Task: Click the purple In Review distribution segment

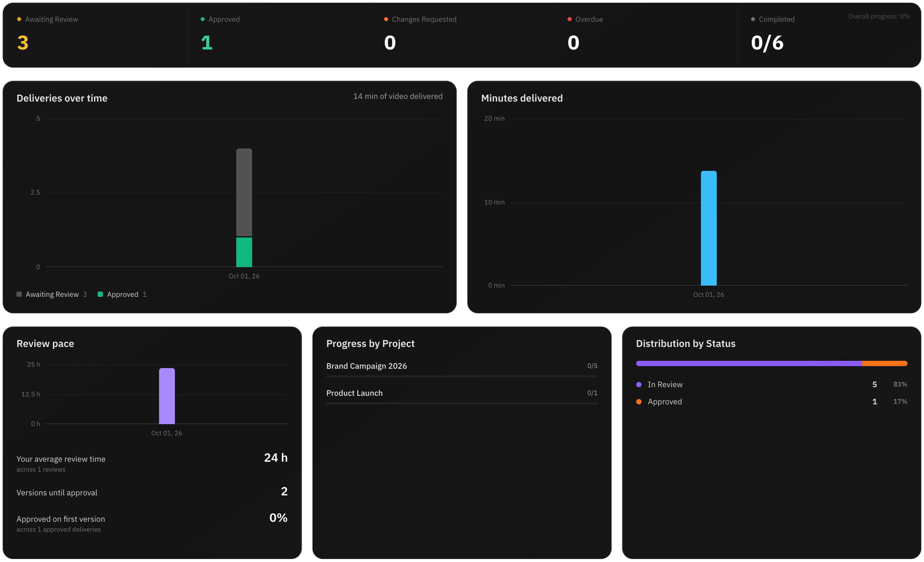Action: click(749, 363)
